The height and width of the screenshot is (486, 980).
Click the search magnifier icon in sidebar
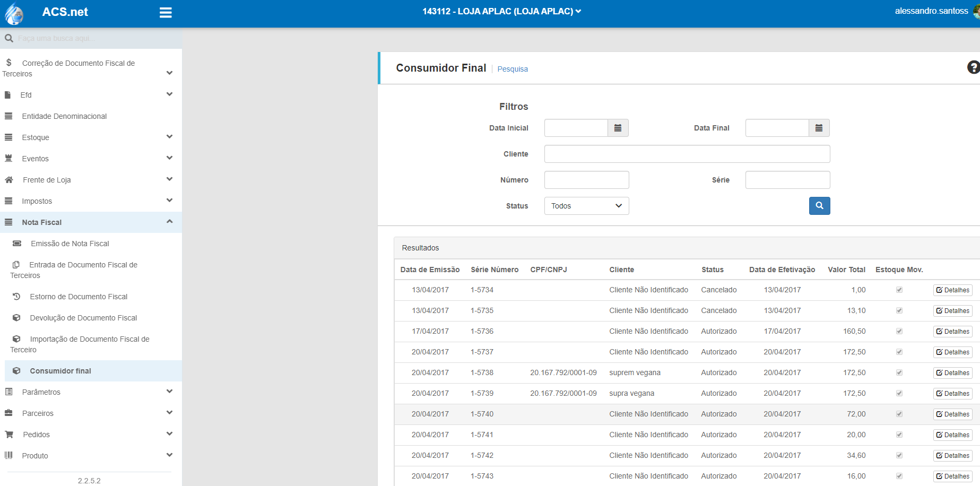(9, 38)
